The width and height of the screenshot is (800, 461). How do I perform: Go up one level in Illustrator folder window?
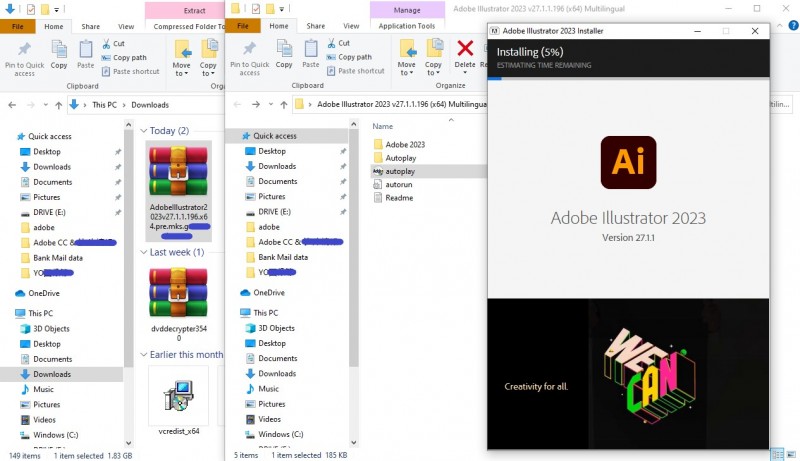pos(284,105)
